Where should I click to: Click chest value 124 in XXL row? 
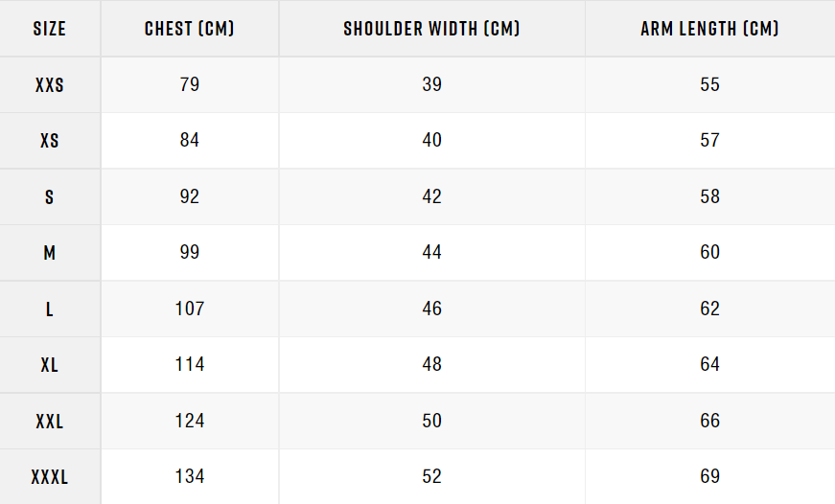190,421
